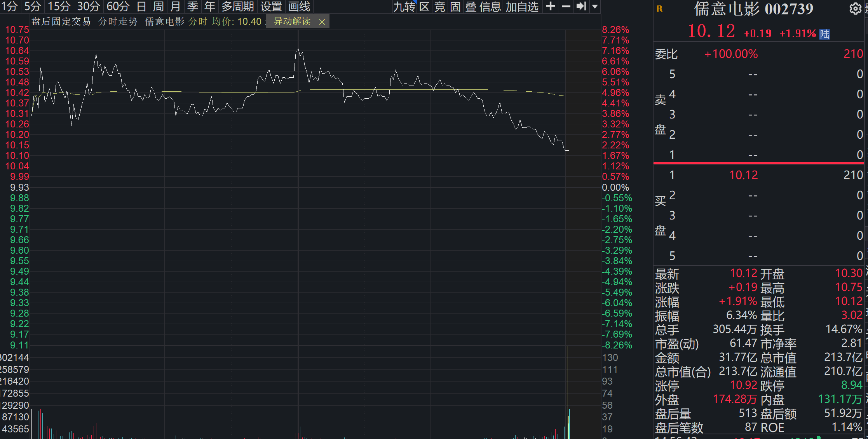Toggle the 叠 overlay comparison button
This screenshot has height=439, width=868.
click(x=471, y=7)
